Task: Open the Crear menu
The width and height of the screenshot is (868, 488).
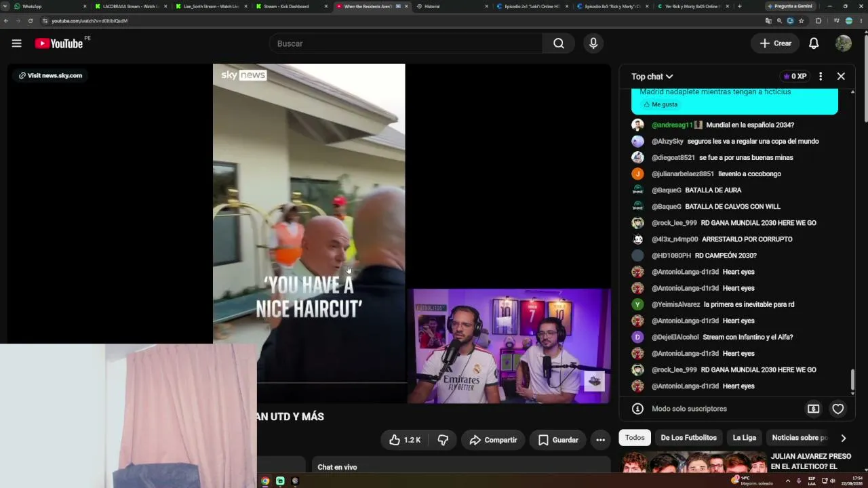Action: (x=775, y=43)
